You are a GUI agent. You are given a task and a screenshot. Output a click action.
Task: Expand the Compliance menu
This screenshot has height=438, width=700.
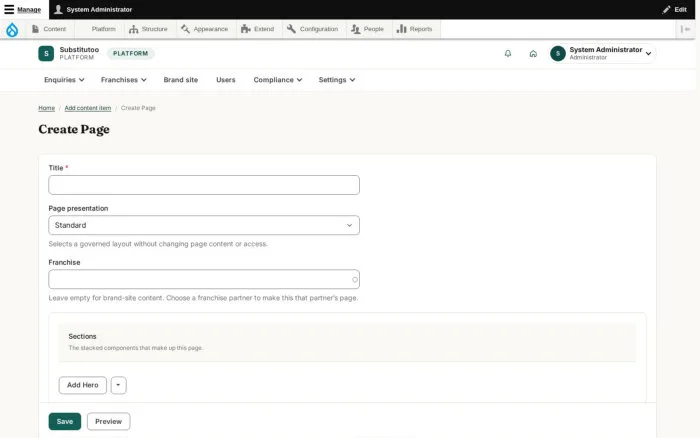pos(278,80)
